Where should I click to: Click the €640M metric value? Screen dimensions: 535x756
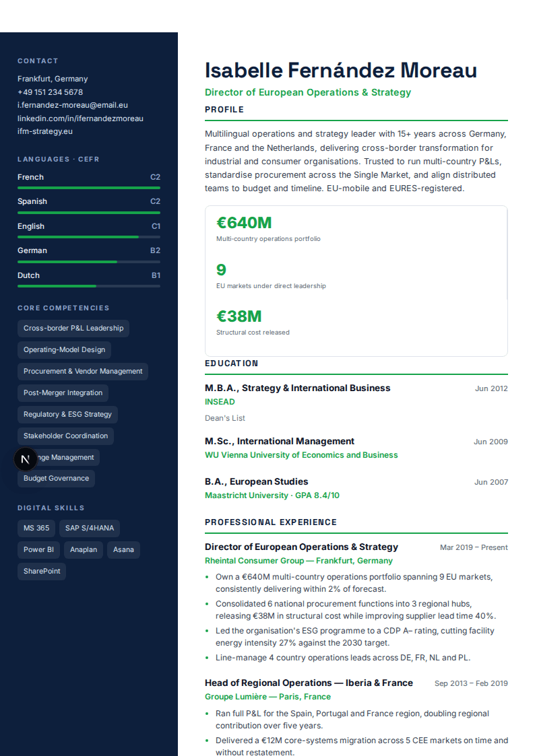(244, 223)
